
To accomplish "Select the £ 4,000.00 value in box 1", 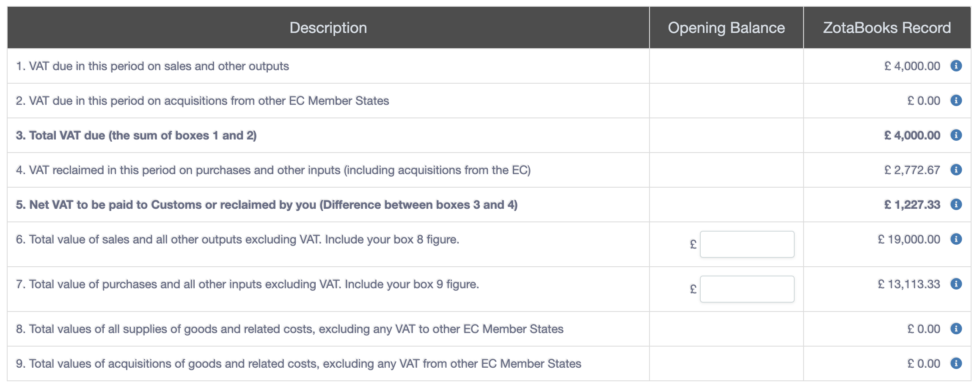I will coord(912,66).
